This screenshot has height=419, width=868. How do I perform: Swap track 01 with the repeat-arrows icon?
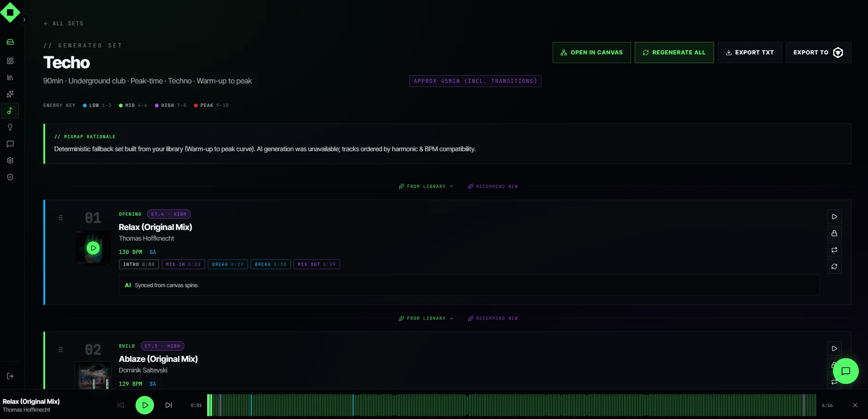tap(834, 250)
